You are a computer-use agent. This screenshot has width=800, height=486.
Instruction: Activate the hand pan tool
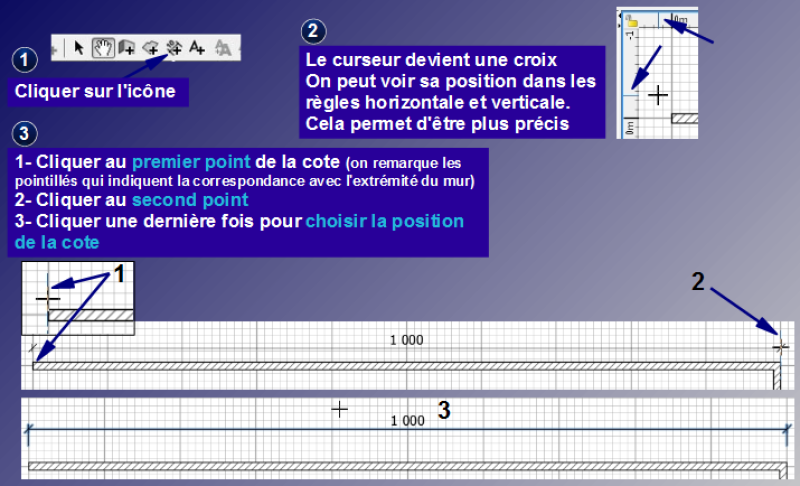[102, 46]
